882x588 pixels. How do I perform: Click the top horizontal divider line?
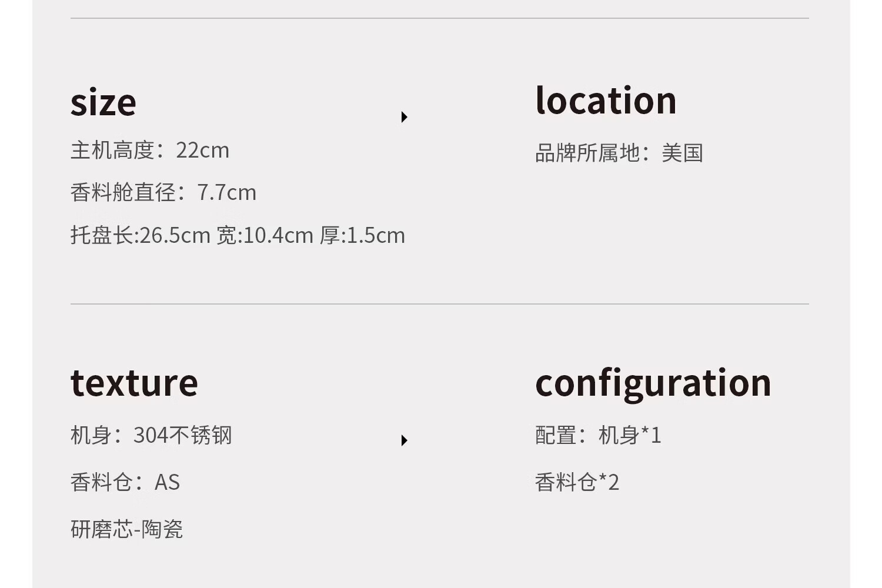[440, 18]
